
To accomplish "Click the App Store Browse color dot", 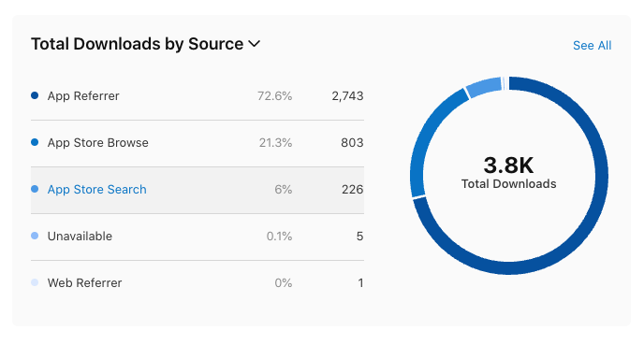I will pos(35,142).
